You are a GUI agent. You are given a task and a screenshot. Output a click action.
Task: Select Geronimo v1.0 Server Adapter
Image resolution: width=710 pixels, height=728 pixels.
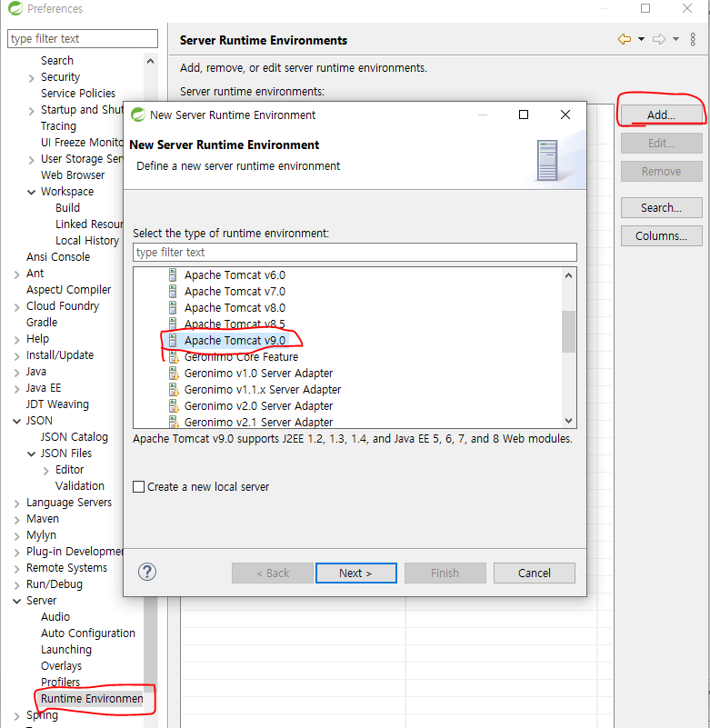pos(258,374)
